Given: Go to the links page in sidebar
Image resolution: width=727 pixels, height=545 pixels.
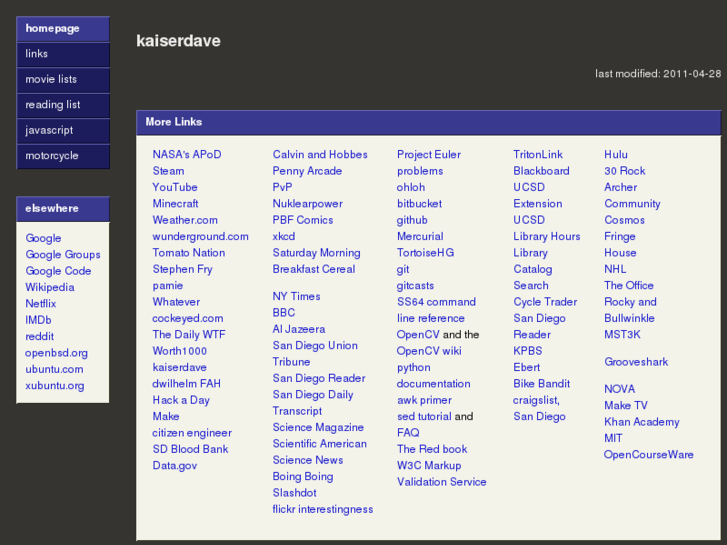Looking at the screenshot, I should [x=63, y=54].
